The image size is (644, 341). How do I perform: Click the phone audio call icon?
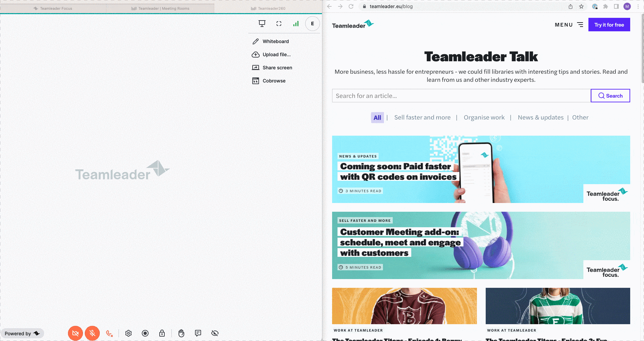[x=109, y=333]
